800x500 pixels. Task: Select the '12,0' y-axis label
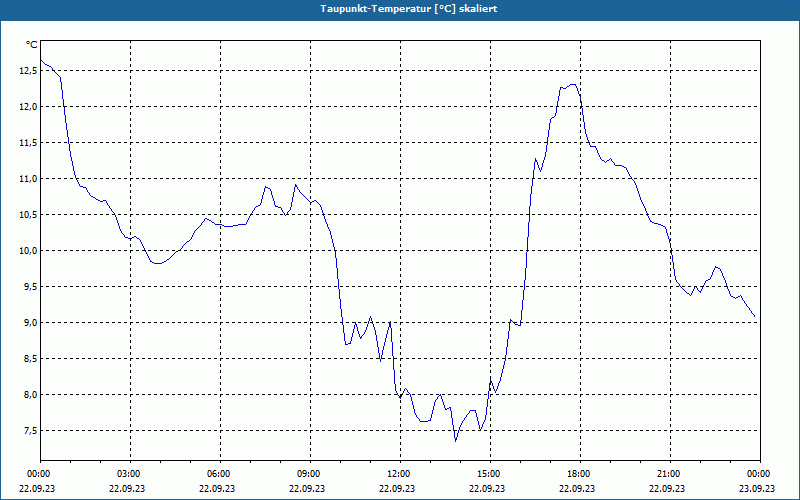pos(28,107)
